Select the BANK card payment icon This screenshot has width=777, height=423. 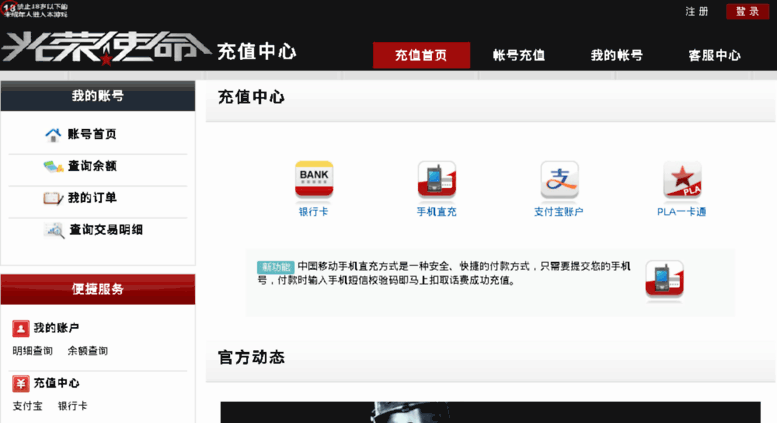pyautogui.click(x=314, y=179)
